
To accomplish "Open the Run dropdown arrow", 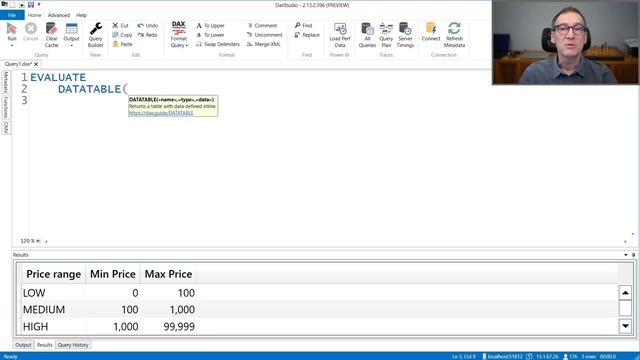I will pos(12,45).
